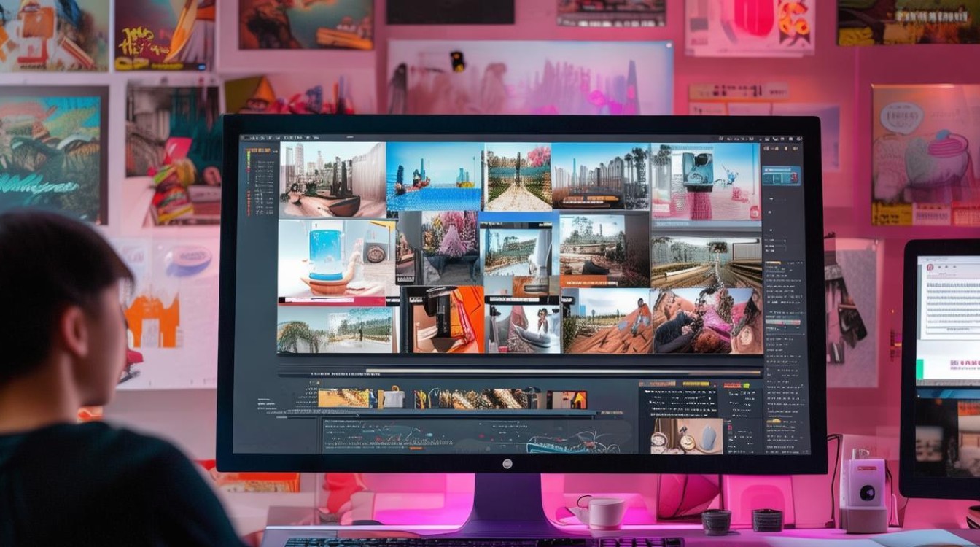
Task: Select the long patterned clip in the timeline
Action: click(476, 398)
